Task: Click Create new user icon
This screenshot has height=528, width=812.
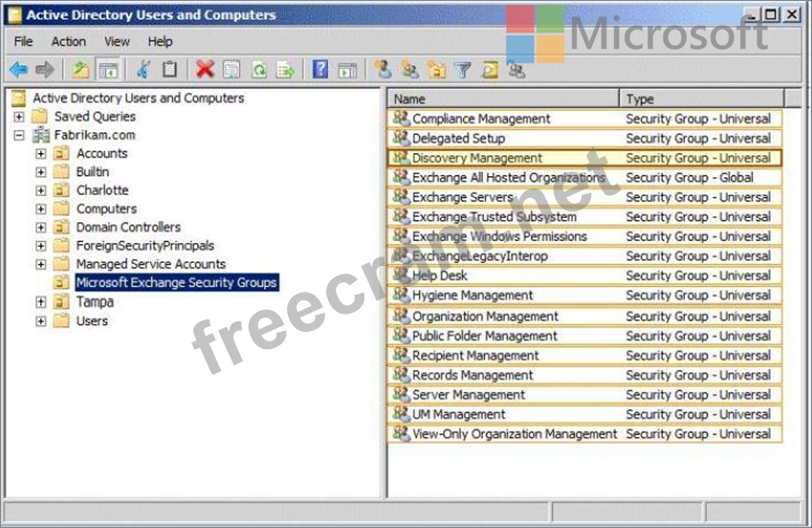Action: click(x=384, y=70)
